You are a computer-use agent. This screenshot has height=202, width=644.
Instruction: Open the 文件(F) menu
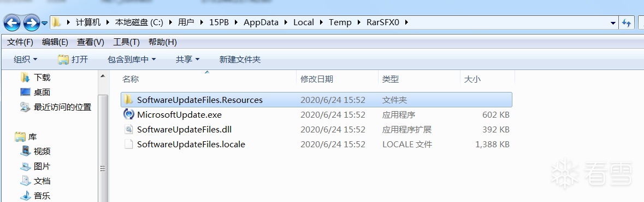point(20,42)
